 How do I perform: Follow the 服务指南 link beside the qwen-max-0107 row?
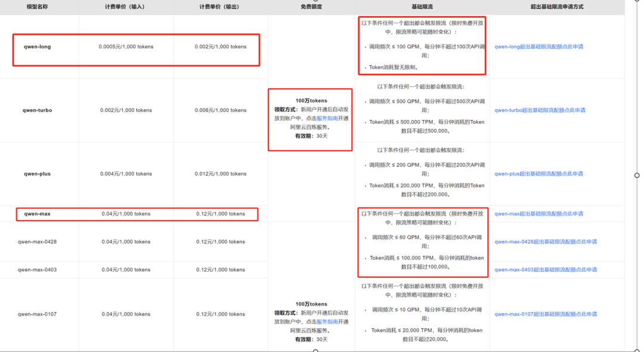(x=327, y=322)
